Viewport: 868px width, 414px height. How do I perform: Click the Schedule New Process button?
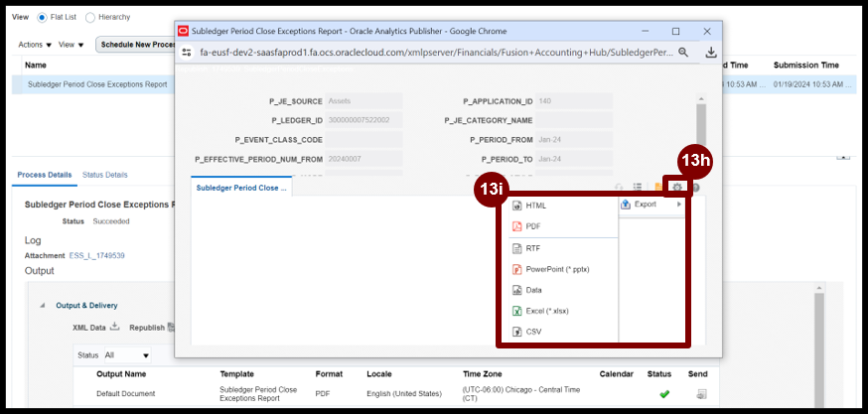135,45
